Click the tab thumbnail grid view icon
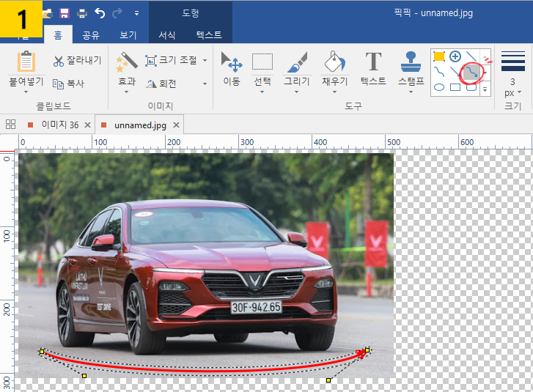 tap(10, 125)
